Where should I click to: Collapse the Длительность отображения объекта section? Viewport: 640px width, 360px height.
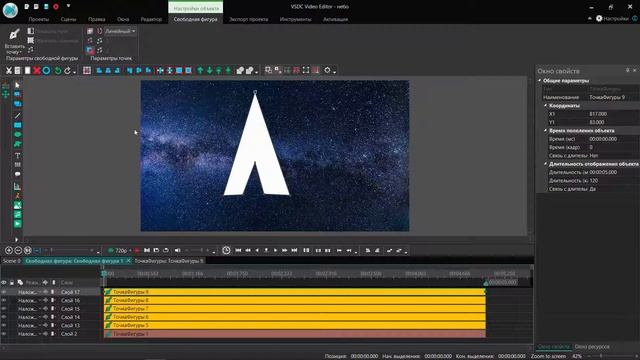(545, 164)
